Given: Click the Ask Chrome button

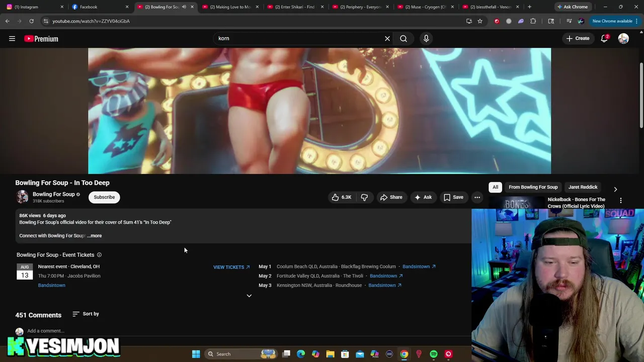Looking at the screenshot, I should click(573, 7).
